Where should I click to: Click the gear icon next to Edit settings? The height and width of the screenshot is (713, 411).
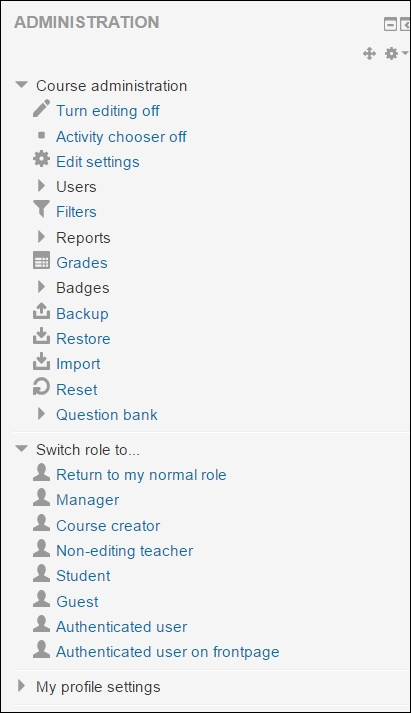pyautogui.click(x=41, y=160)
